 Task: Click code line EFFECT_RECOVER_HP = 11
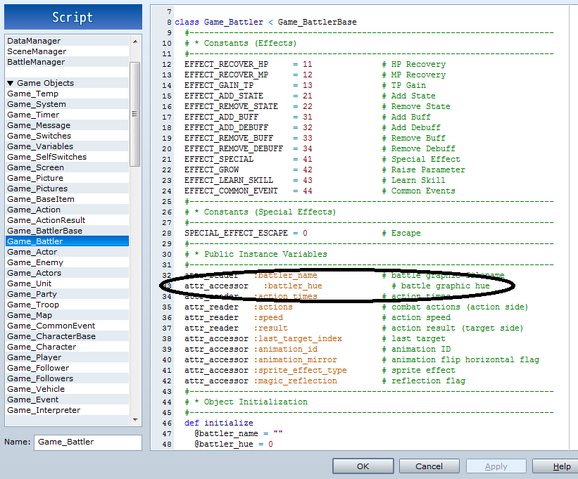(248, 65)
